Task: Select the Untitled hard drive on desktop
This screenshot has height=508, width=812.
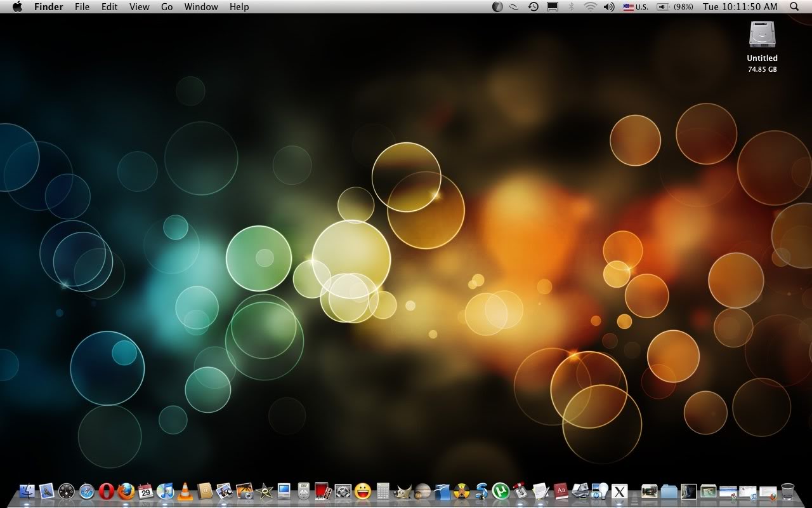Action: [762, 46]
